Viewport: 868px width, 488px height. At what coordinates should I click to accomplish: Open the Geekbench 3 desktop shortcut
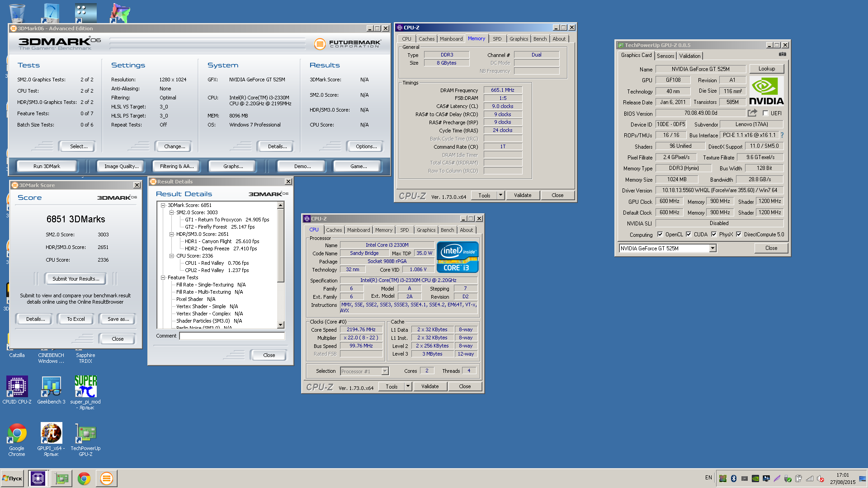[51, 389]
